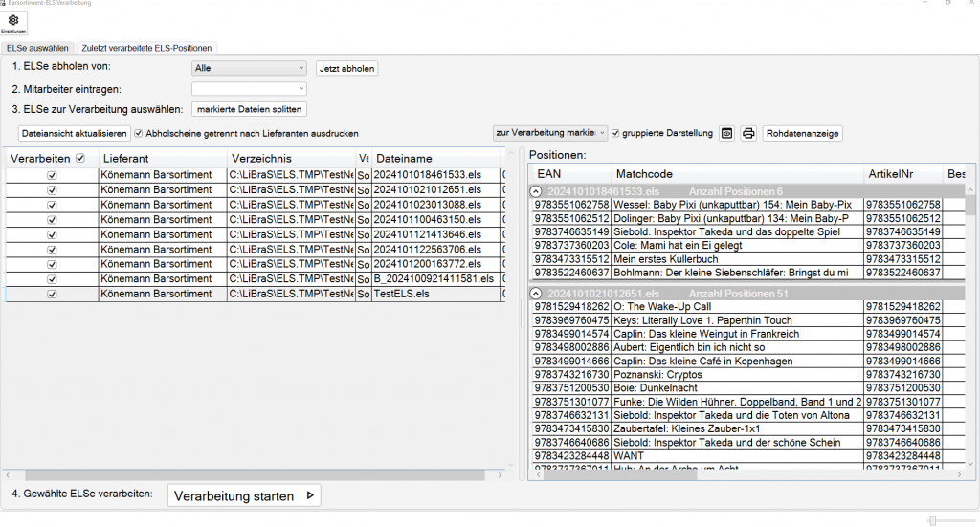Click markierte Dateien splitten button

[x=248, y=109]
